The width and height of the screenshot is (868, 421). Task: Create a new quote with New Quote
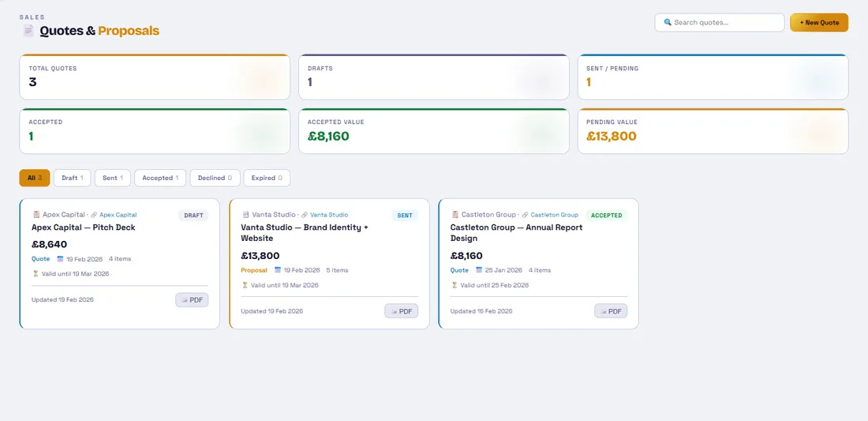tap(819, 23)
